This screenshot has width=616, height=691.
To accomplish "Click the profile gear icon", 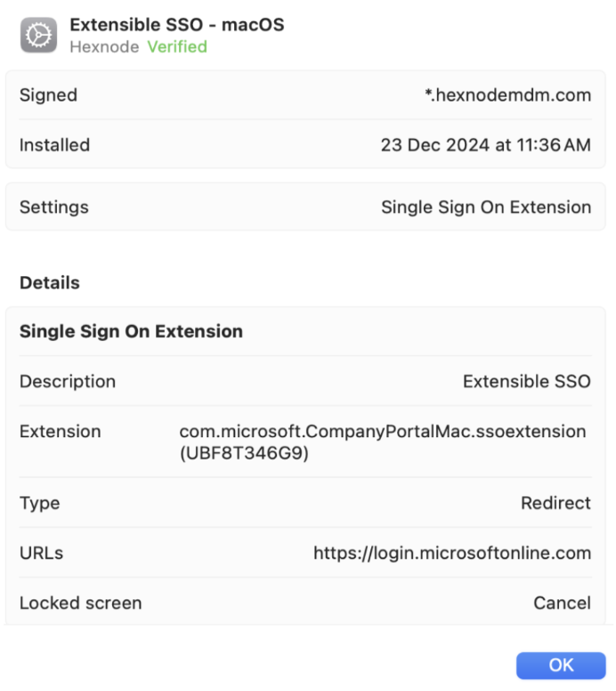I will point(39,36).
